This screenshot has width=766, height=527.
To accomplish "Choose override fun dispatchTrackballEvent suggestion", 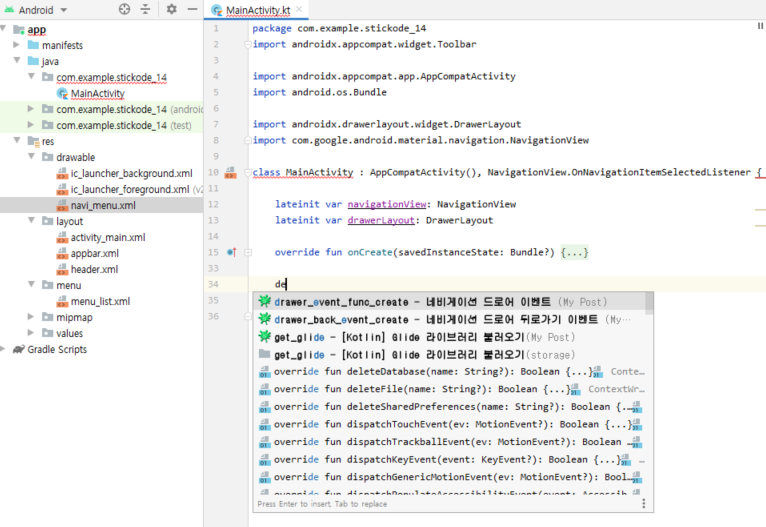I will click(x=449, y=442).
